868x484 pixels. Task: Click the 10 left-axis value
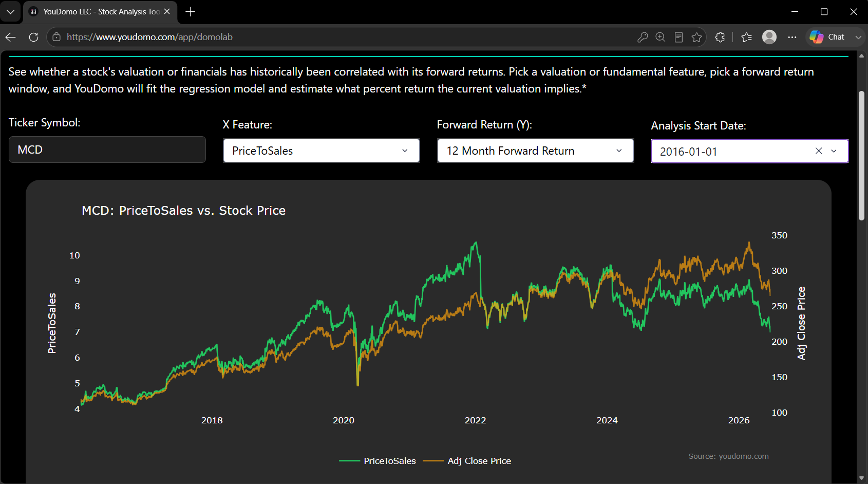point(75,255)
